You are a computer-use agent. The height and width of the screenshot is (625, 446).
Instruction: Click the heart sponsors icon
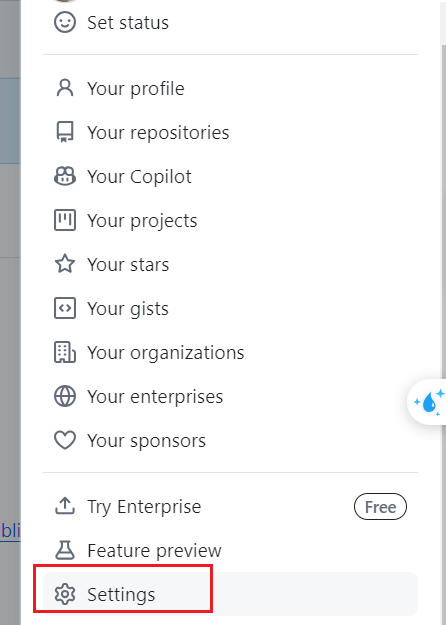tap(65, 440)
